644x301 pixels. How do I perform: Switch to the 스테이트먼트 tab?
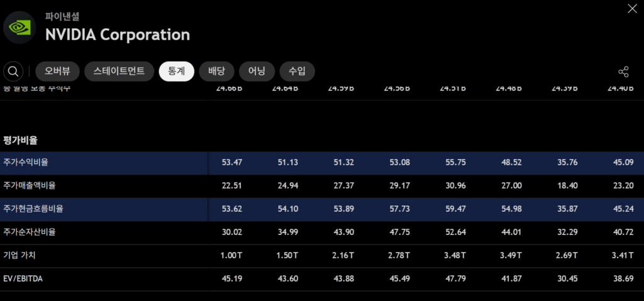click(x=119, y=72)
